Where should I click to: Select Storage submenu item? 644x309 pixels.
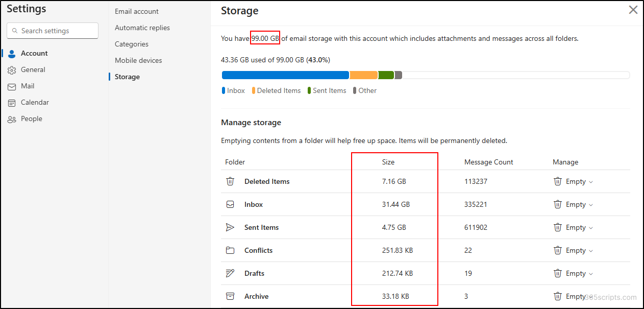(127, 77)
